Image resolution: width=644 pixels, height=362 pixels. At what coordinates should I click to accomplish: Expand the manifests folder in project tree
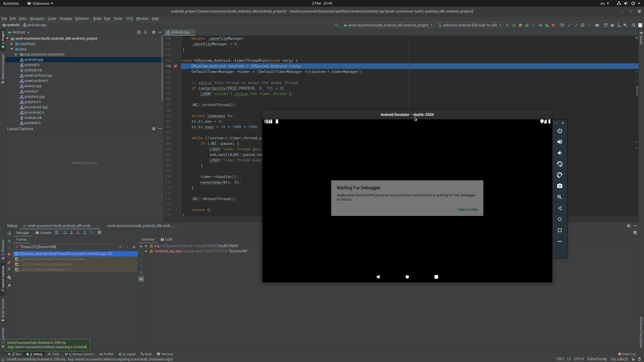pyautogui.click(x=12, y=44)
